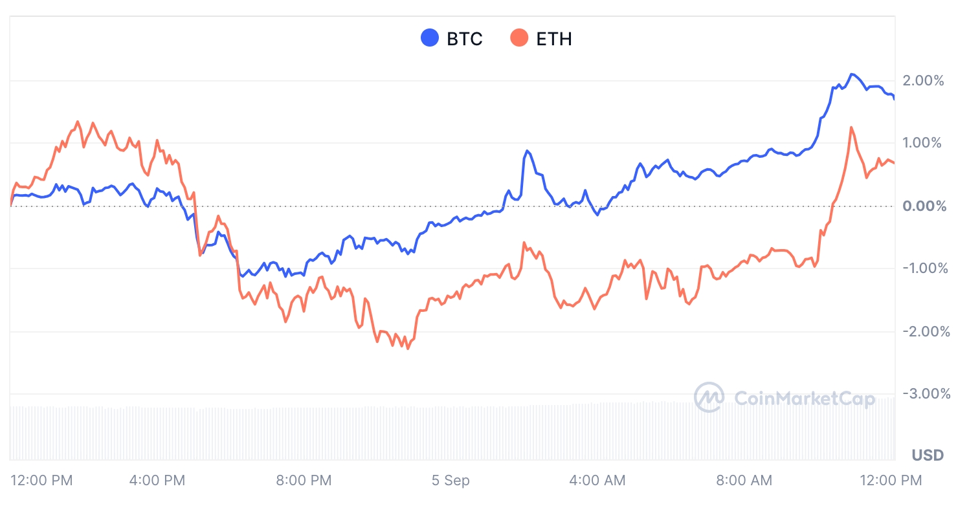Click the ETH legend text label

[554, 39]
